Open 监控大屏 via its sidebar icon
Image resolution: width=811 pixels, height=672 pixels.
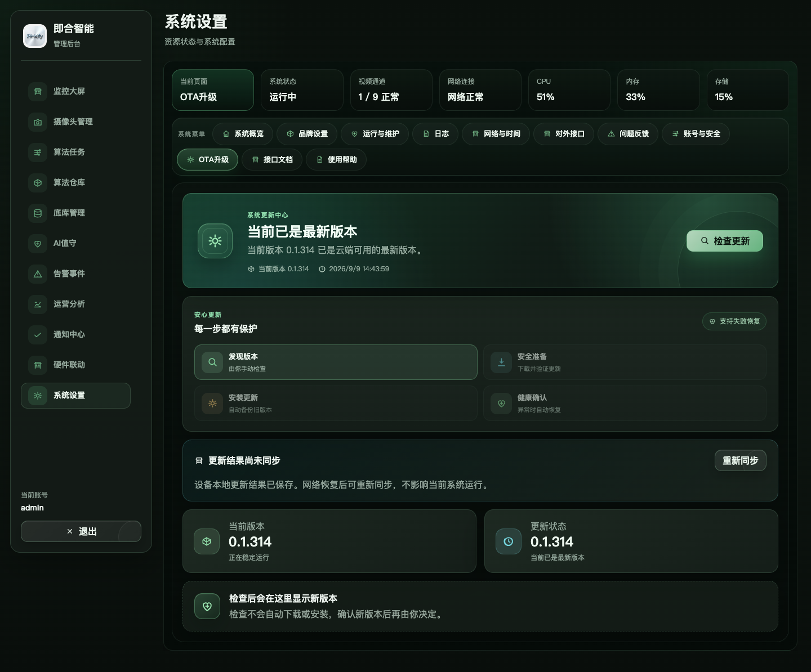point(38,91)
